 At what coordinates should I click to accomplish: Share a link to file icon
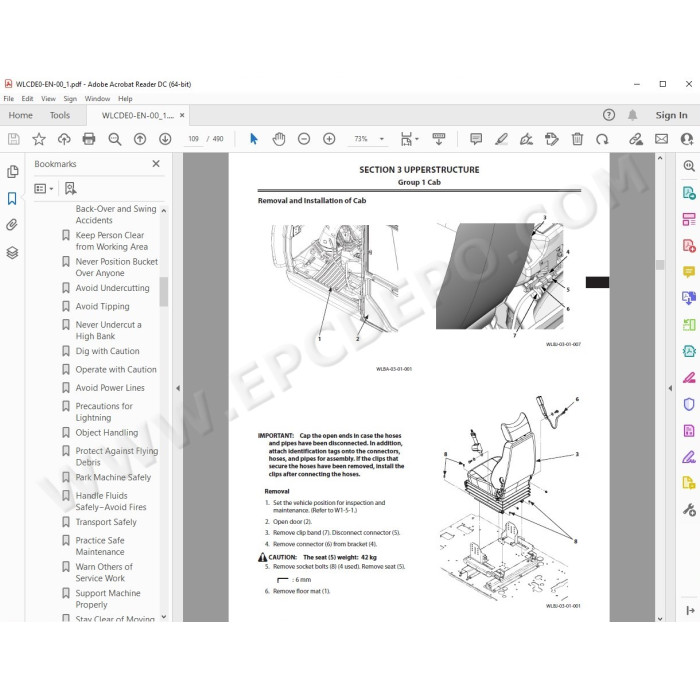click(x=636, y=139)
